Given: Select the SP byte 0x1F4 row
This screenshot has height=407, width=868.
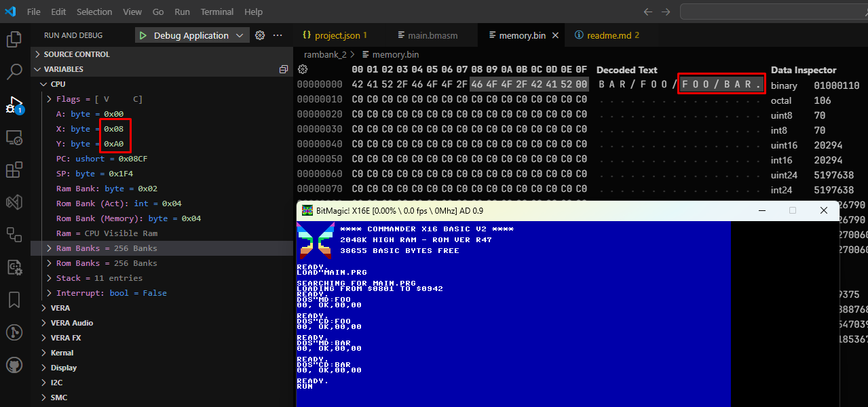Looking at the screenshot, I should 162,174.
